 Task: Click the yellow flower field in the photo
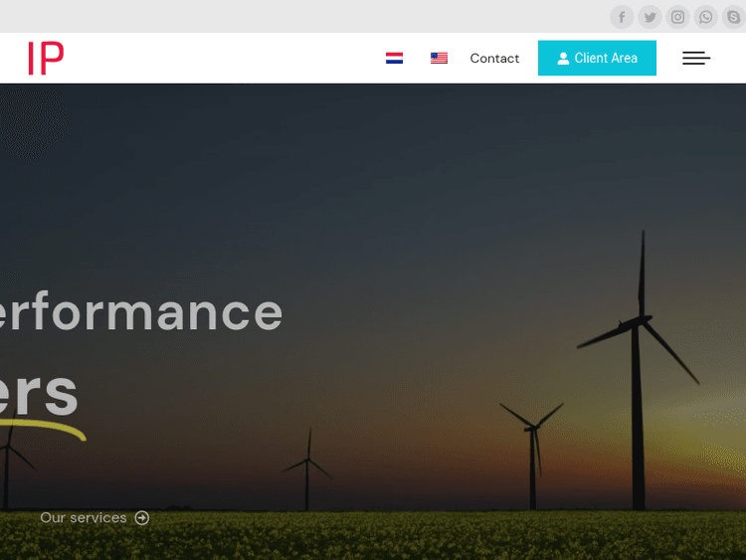[x=398, y=537]
